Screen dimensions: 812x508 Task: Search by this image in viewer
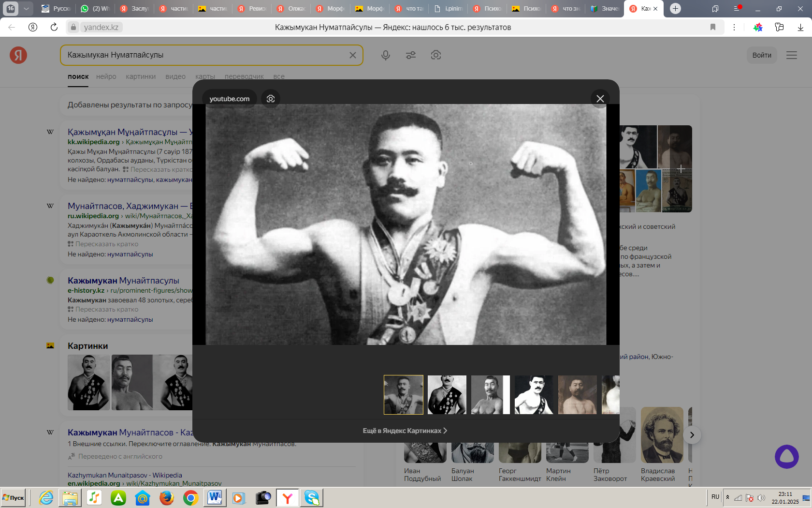(x=271, y=99)
